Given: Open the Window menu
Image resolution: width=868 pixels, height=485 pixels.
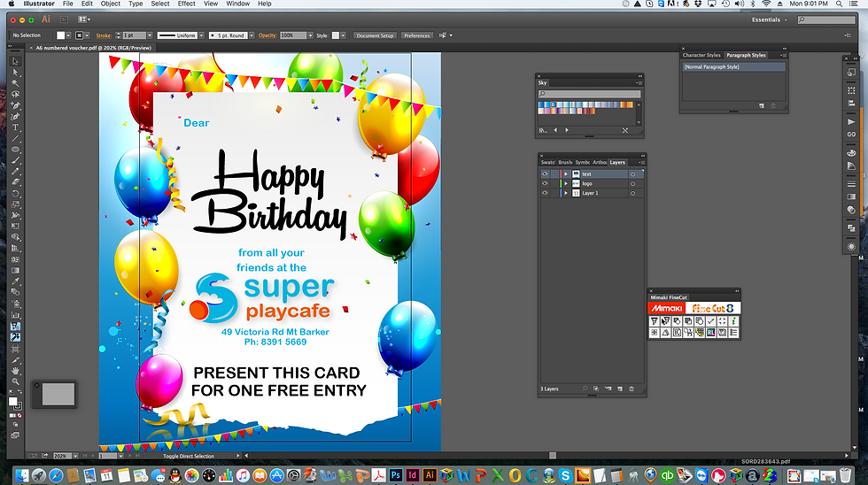Looking at the screenshot, I should tap(238, 4).
